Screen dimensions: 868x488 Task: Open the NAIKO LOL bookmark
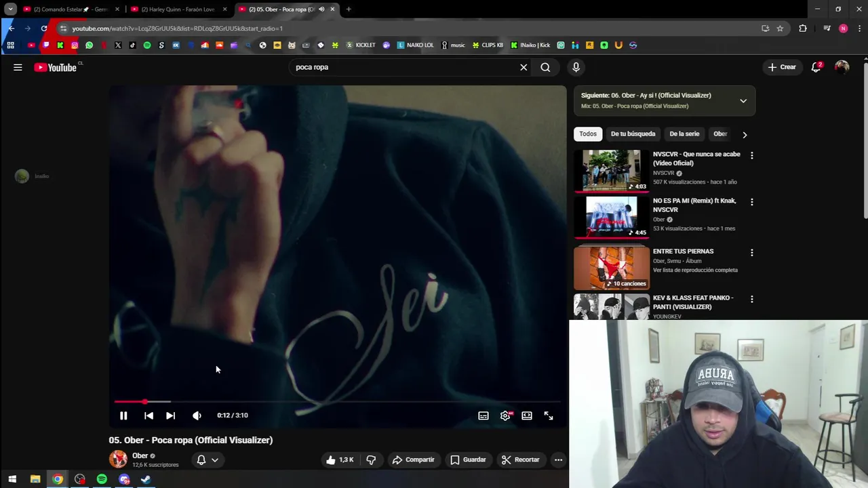pyautogui.click(x=415, y=45)
